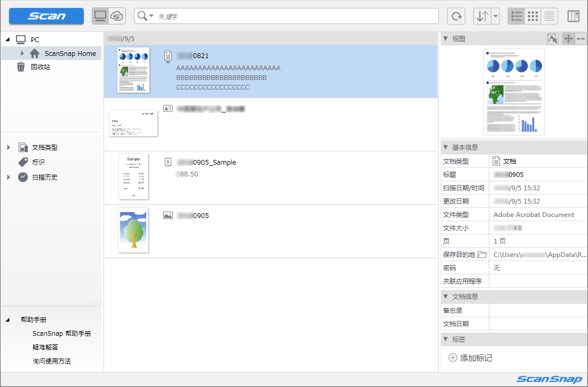Select 文档类型 in the sidebar

45,148
